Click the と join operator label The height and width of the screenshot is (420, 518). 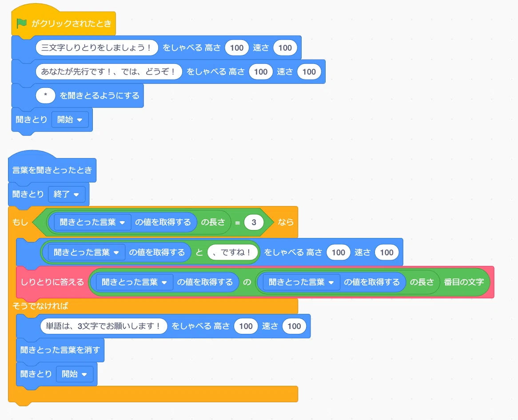[199, 252]
